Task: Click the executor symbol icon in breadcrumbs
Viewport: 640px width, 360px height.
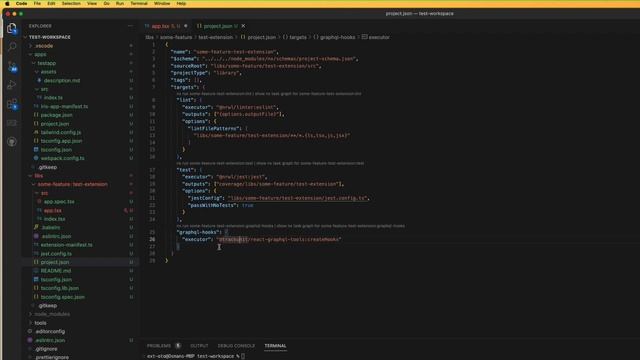Action: click(364, 37)
